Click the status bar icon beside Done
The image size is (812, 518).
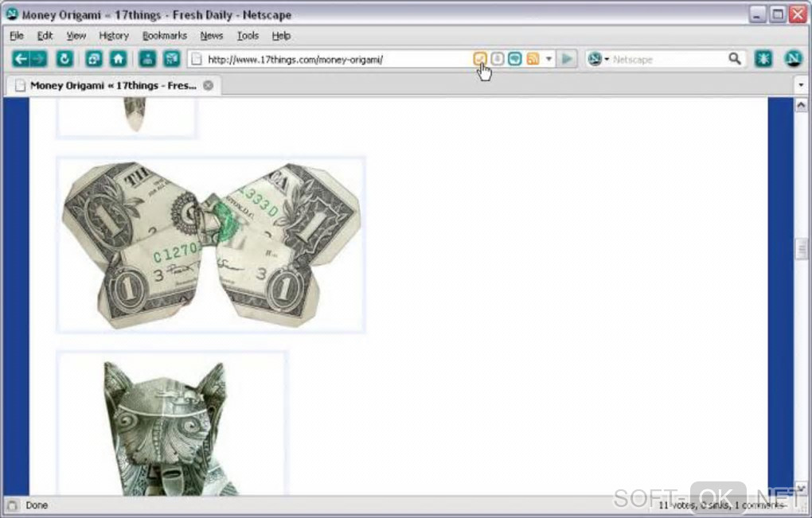[x=12, y=505]
